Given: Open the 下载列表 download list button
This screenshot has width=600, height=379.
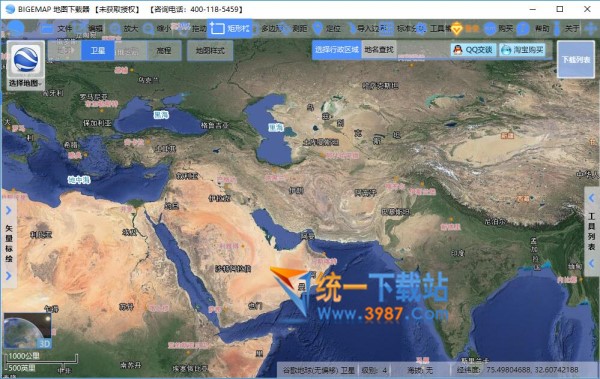Looking at the screenshot, I should pyautogui.click(x=576, y=59).
